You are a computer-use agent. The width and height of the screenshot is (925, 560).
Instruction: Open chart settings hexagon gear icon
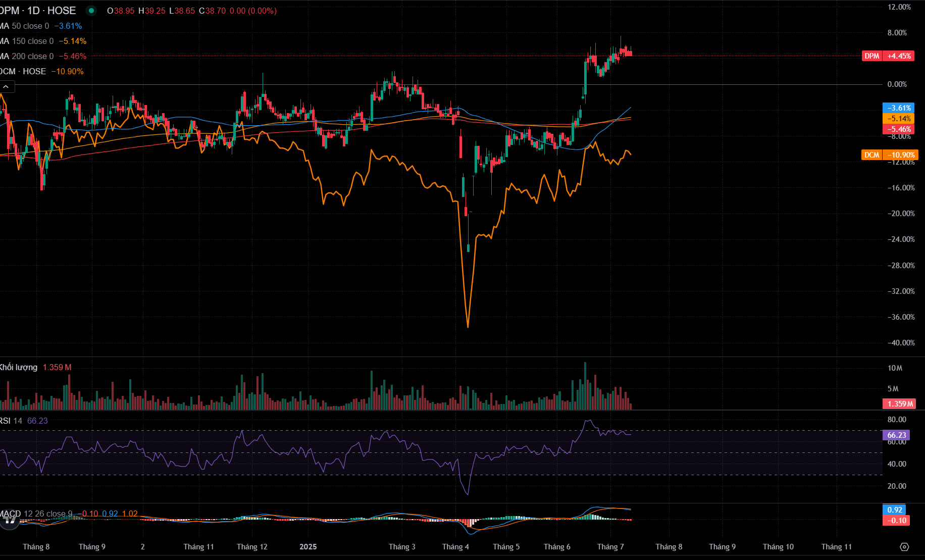tap(904, 547)
